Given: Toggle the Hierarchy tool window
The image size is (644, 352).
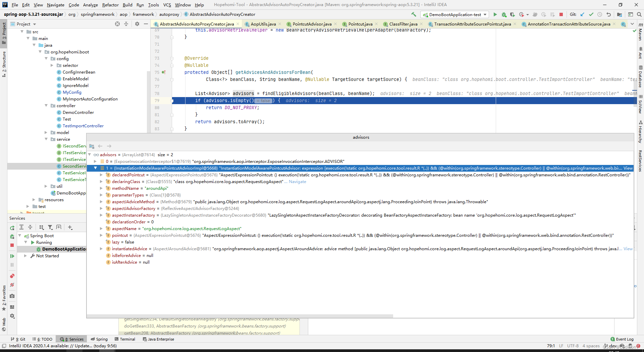Looking at the screenshot, I should pyautogui.click(x=640, y=132).
